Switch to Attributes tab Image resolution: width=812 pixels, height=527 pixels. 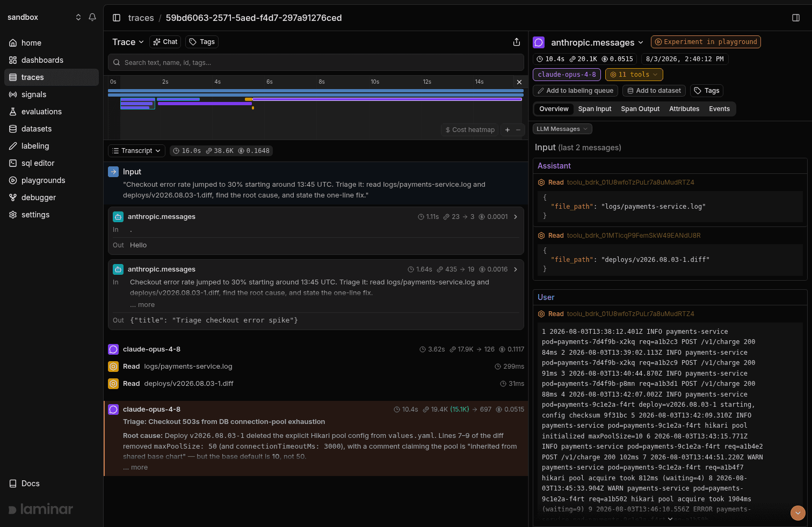pos(684,109)
